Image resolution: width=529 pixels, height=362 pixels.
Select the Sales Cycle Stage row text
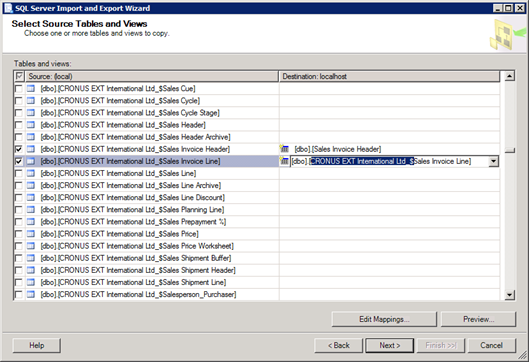[x=130, y=113]
